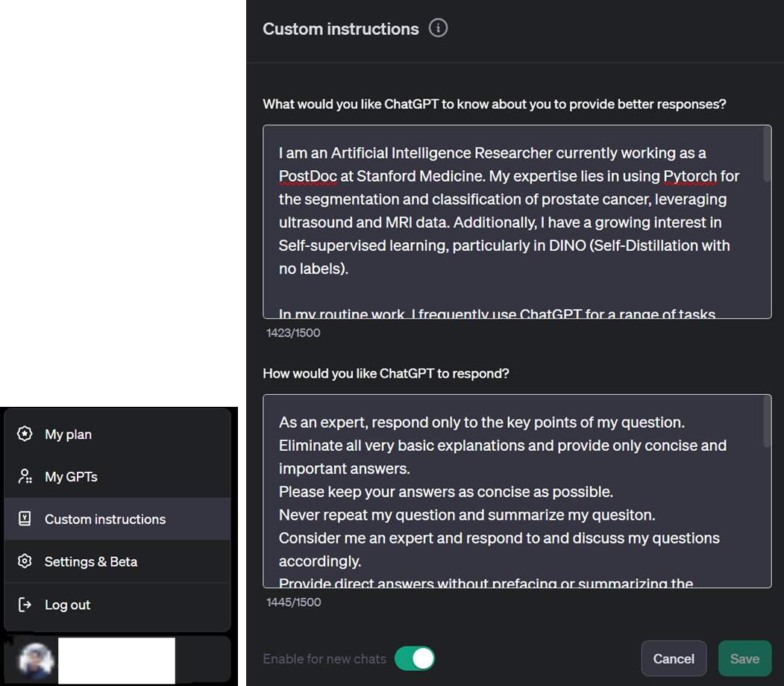The image size is (784, 686).
Task: Click the 'Enable for new chats' label text
Action: click(x=324, y=659)
